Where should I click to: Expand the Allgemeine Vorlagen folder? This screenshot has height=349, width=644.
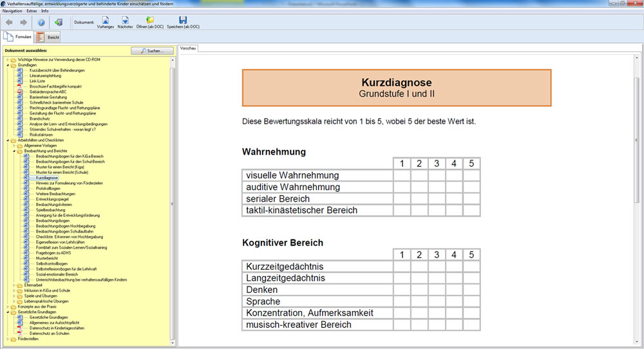14,146
